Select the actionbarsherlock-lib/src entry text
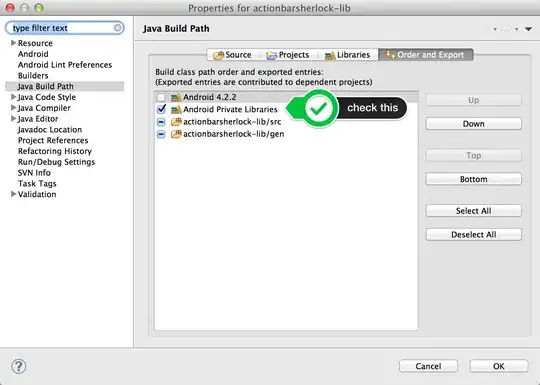The height and width of the screenshot is (385, 540). pyautogui.click(x=232, y=122)
